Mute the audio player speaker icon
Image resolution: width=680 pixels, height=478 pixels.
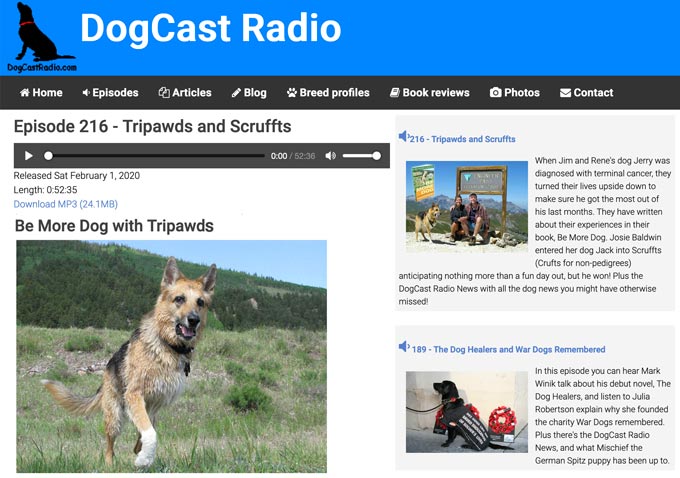(330, 156)
